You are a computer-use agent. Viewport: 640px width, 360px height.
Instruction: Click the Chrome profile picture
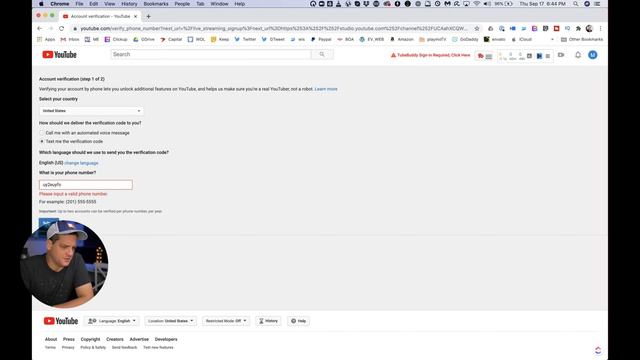(x=589, y=29)
